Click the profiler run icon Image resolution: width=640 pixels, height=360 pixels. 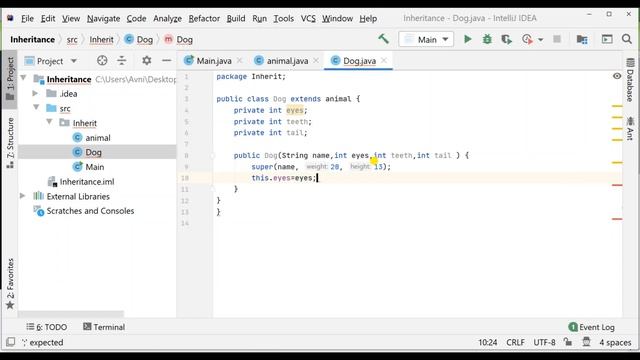(x=527, y=39)
